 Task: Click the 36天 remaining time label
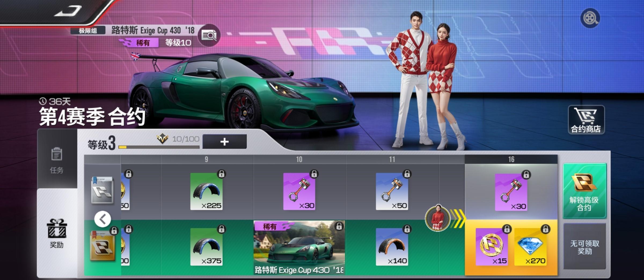55,102
